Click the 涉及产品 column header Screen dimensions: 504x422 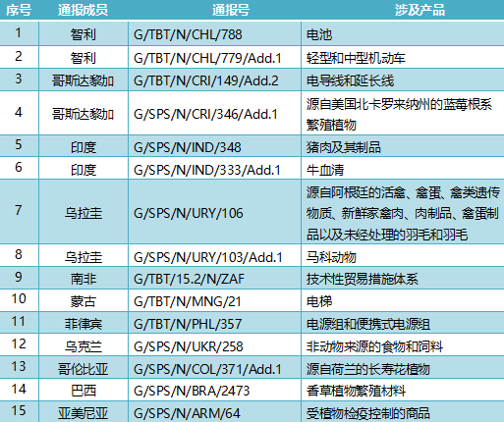point(420,11)
